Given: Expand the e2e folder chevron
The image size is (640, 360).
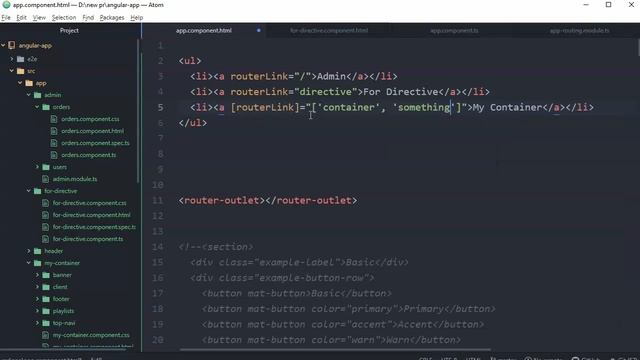Looking at the screenshot, I should [x=12, y=59].
